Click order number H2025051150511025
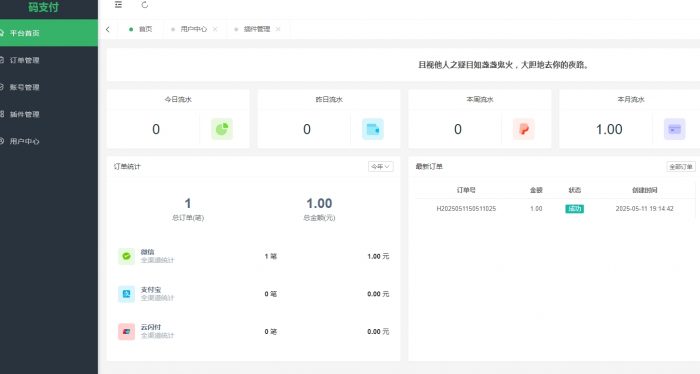Viewport: 700px width, 374px height. coord(466,208)
